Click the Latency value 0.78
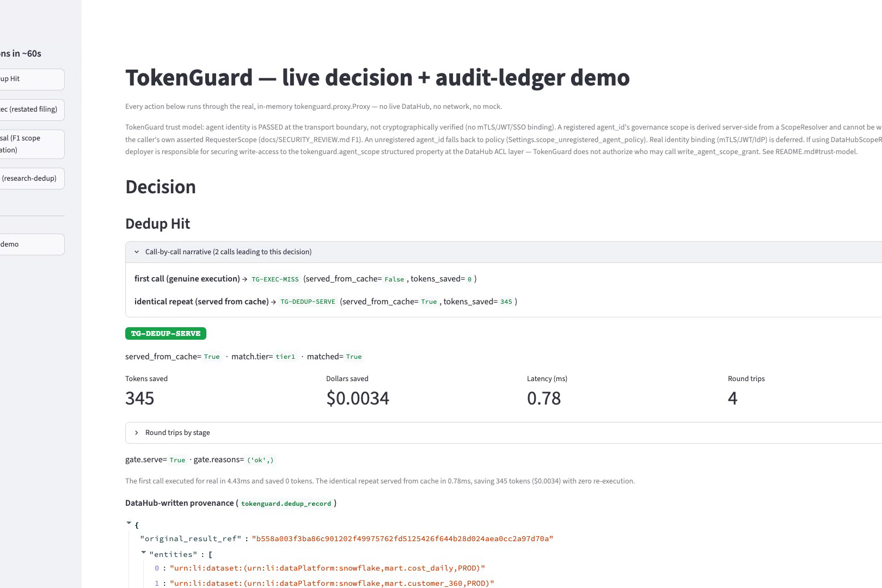Screen dimensions: 882x588 [544, 399]
